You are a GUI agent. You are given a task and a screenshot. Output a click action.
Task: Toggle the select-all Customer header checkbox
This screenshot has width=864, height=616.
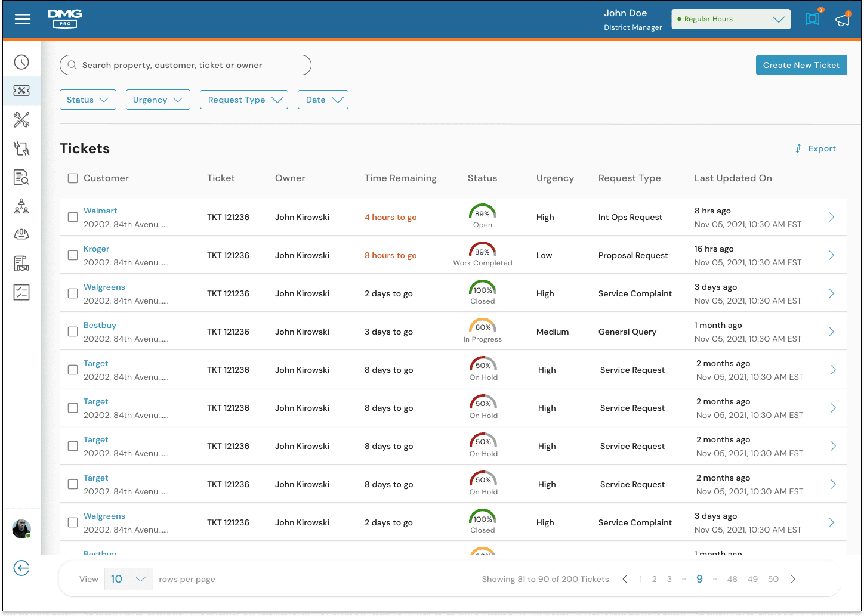[x=73, y=178]
